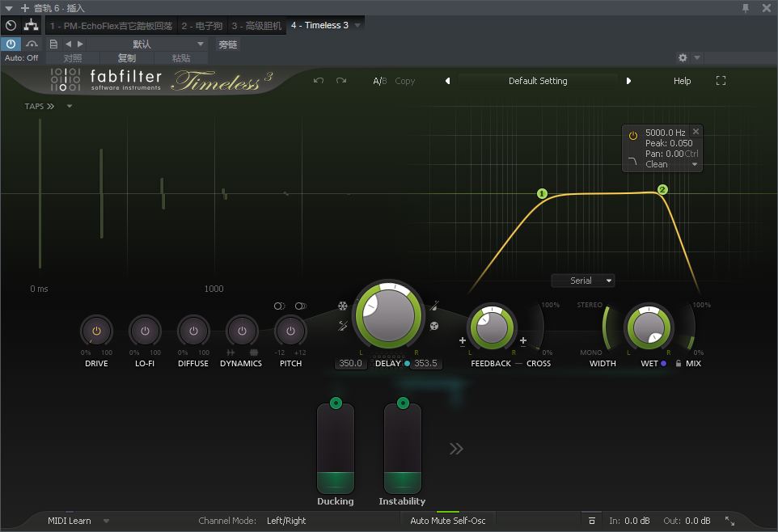Click the plus icon left of feedback knob
Image resolution: width=778 pixels, height=532 pixels.
coord(463,340)
